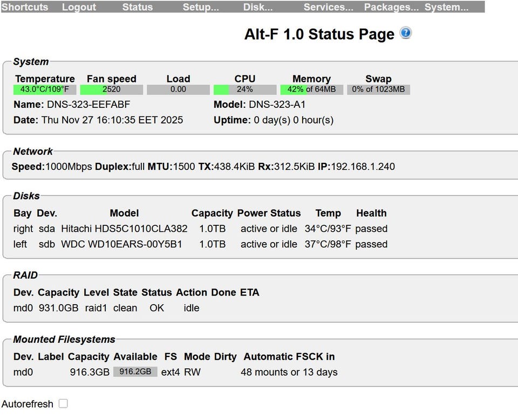Open the Setup... menu

(x=201, y=7)
